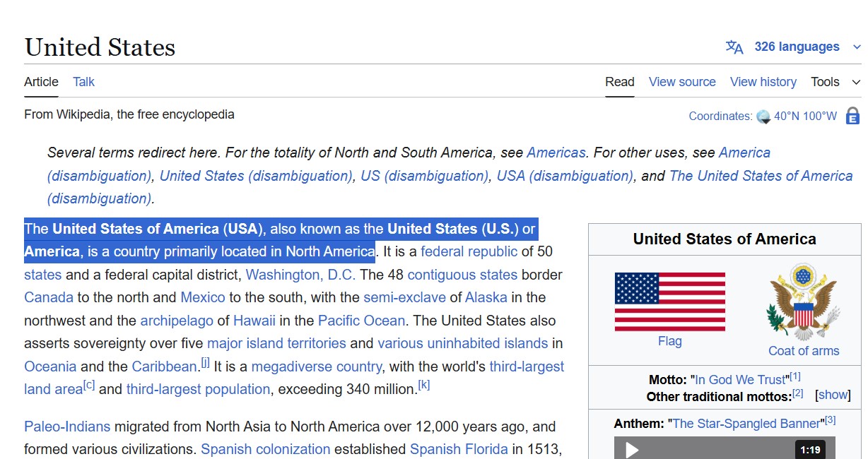Open the Pacific Ocean link

(361, 321)
